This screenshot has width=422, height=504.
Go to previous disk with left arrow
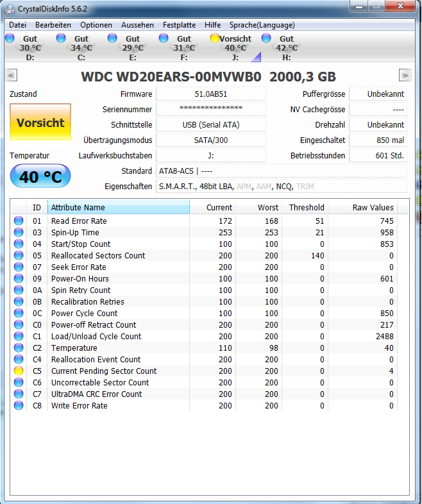click(x=12, y=76)
